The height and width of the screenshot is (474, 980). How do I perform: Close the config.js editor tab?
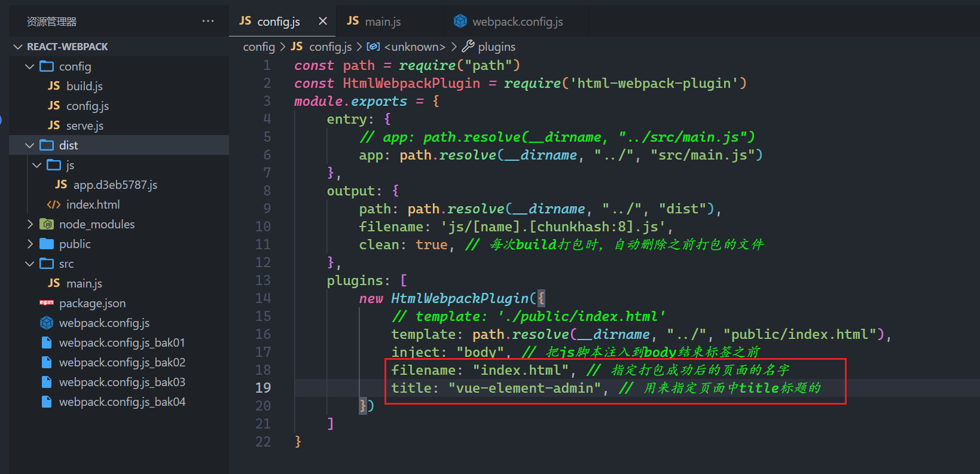pos(323,21)
